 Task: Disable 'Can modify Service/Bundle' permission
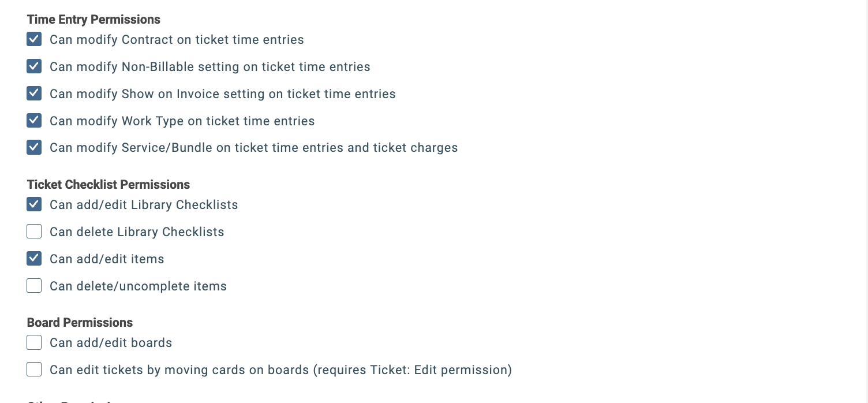tap(34, 147)
